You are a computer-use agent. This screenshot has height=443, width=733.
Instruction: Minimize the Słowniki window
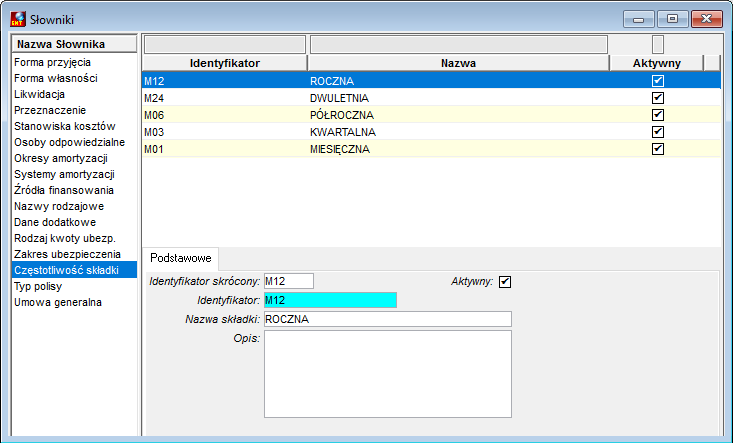pyautogui.click(x=639, y=19)
